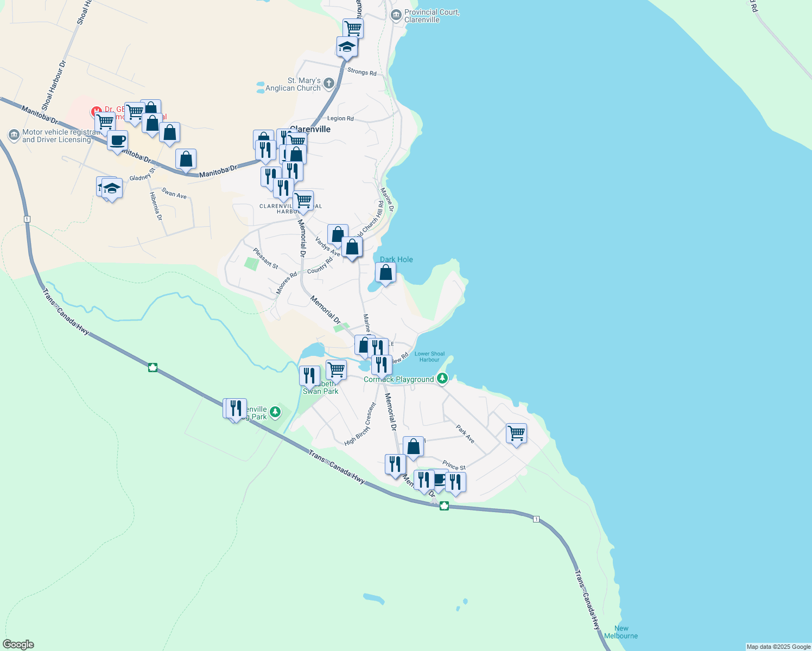This screenshot has width=812, height=651.
Task: Select the tree marker below Prince St highway junction
Action: click(x=443, y=506)
